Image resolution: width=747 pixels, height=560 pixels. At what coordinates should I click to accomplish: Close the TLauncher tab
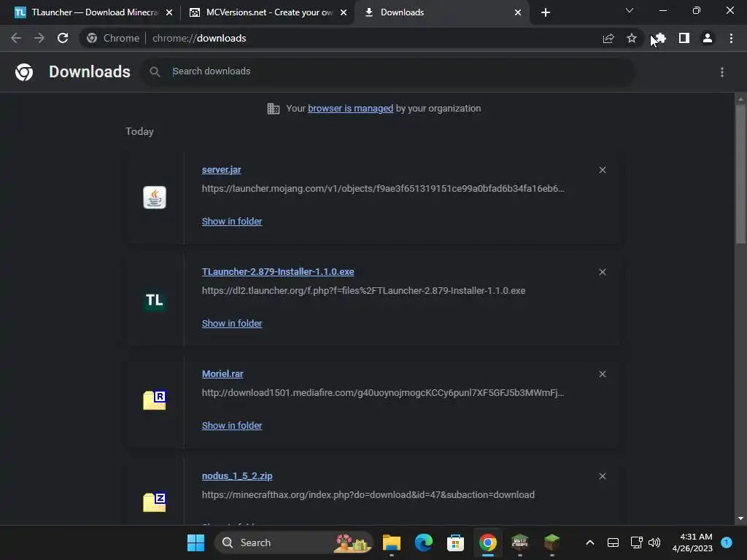[169, 12]
